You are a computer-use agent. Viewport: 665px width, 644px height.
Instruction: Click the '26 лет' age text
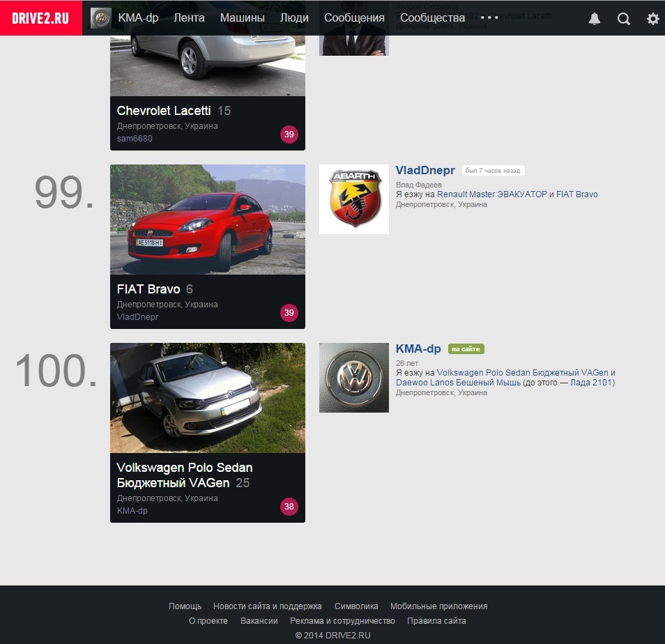tap(406, 363)
